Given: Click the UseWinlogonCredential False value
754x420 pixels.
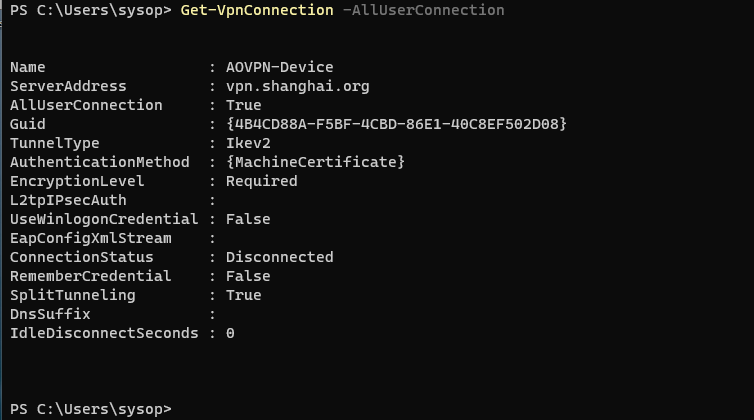Looking at the screenshot, I should coord(248,219).
